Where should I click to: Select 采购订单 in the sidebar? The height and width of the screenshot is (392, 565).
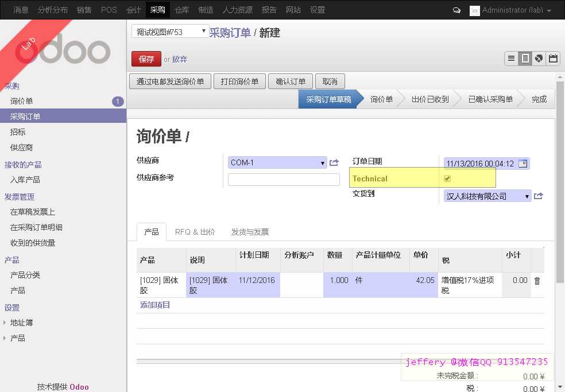click(x=63, y=117)
